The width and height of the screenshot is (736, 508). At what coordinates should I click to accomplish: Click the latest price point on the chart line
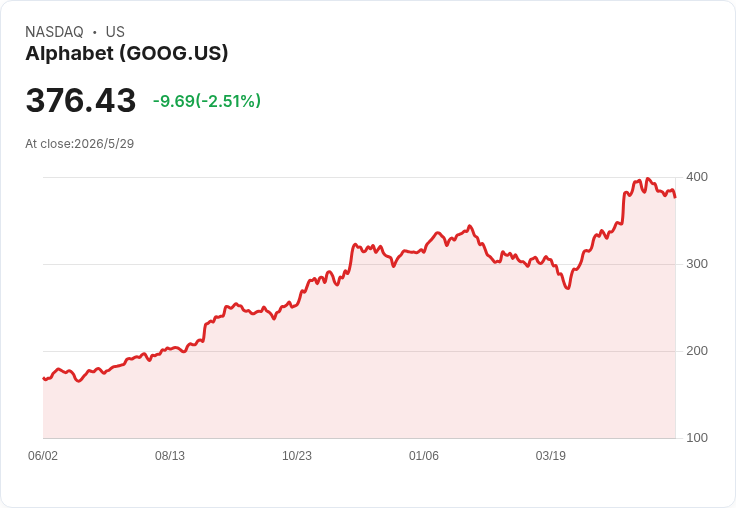pos(675,197)
